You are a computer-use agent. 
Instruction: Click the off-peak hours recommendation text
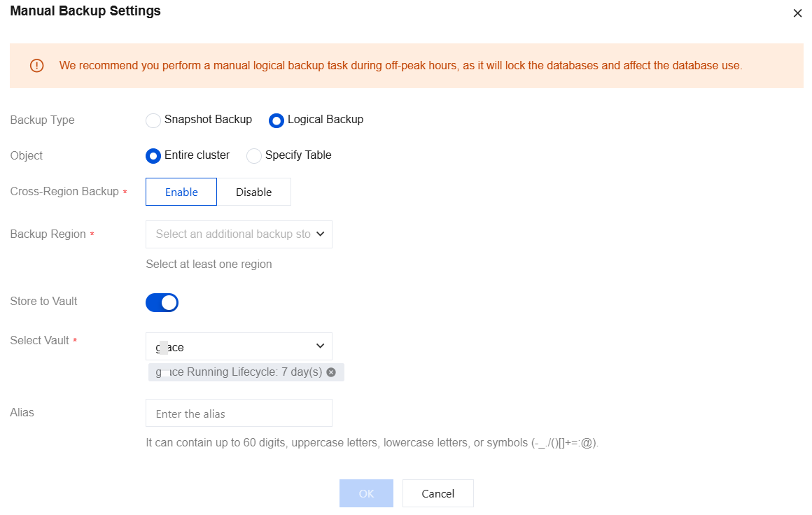pyautogui.click(x=400, y=66)
